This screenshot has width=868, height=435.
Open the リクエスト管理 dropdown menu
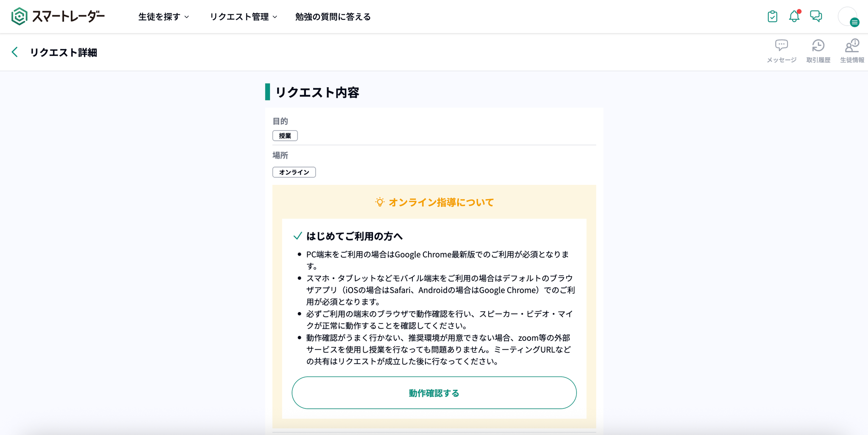(243, 17)
